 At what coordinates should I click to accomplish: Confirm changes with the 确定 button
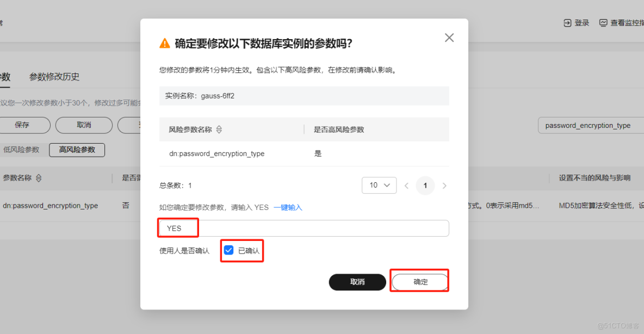pyautogui.click(x=419, y=281)
